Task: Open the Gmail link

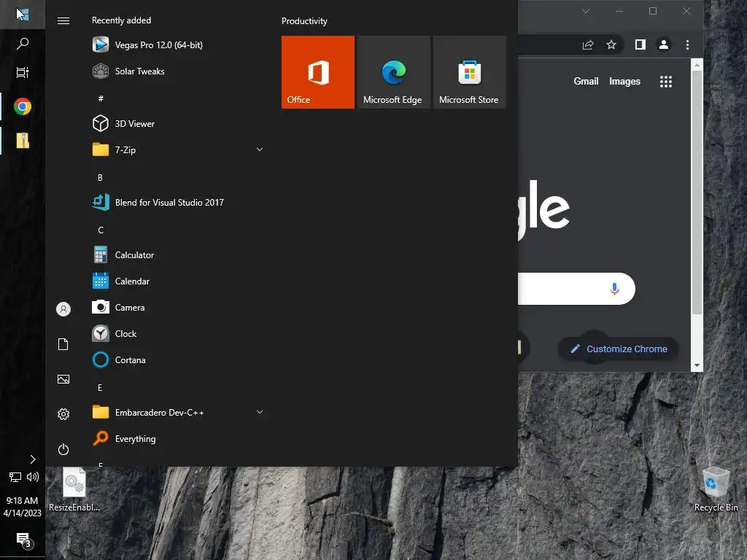Action: click(x=586, y=82)
